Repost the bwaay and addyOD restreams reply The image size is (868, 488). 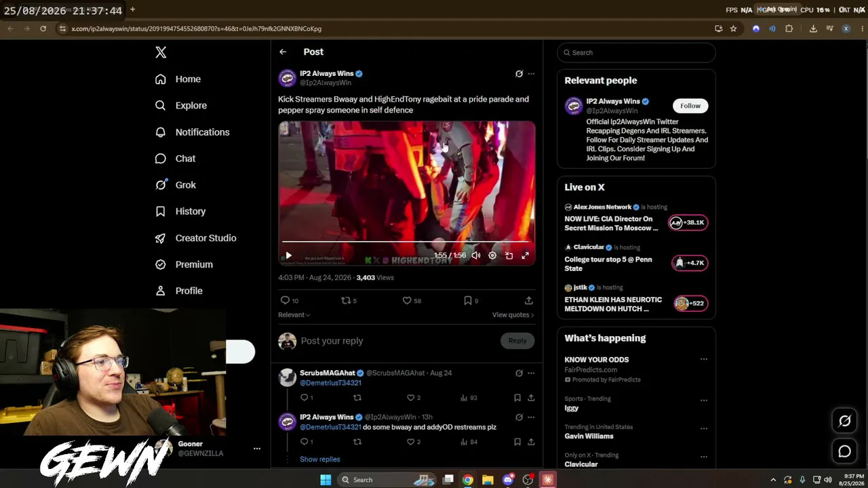(357, 442)
